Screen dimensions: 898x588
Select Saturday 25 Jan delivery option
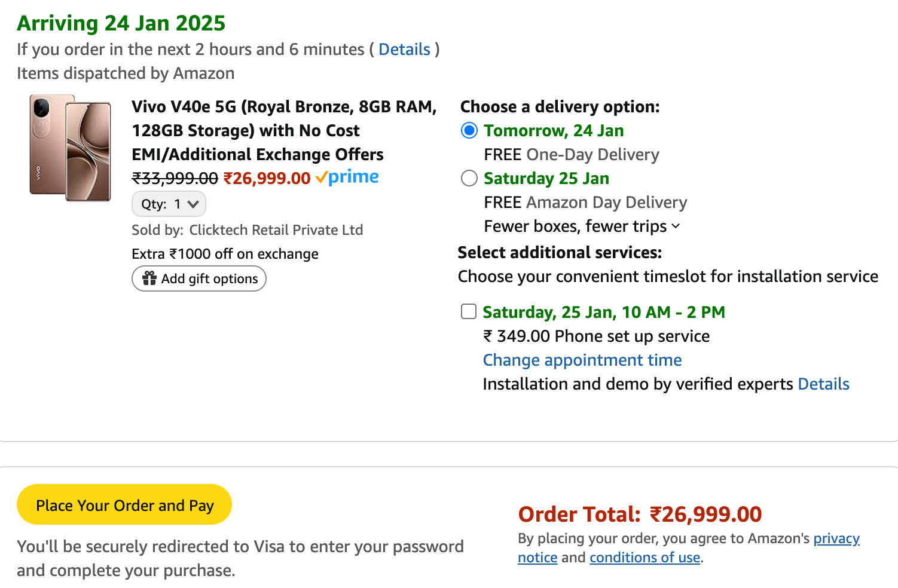[x=469, y=178]
